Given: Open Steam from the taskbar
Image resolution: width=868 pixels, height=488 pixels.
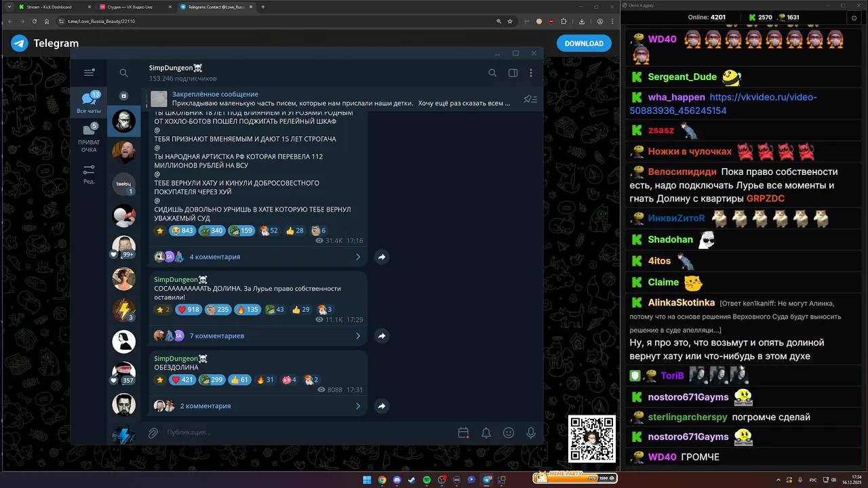Looking at the screenshot, I should [x=412, y=480].
